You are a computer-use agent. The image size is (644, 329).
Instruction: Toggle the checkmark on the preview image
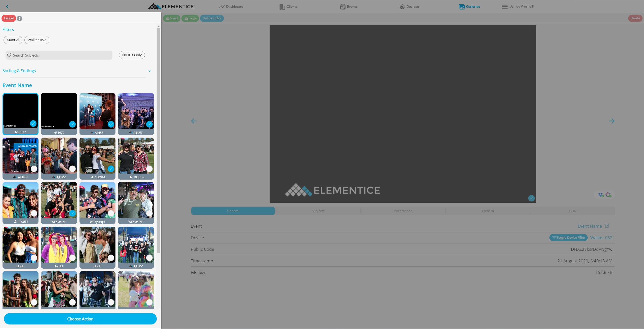(x=531, y=198)
